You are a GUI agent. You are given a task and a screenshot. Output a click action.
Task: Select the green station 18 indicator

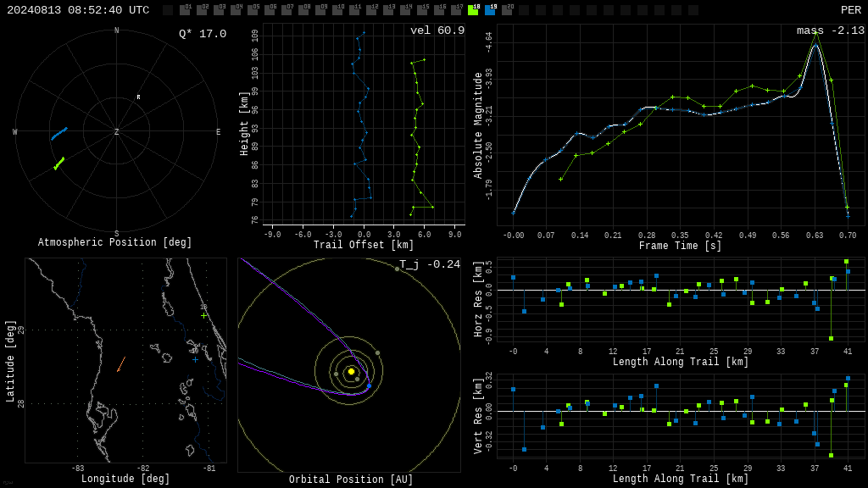[x=473, y=9]
